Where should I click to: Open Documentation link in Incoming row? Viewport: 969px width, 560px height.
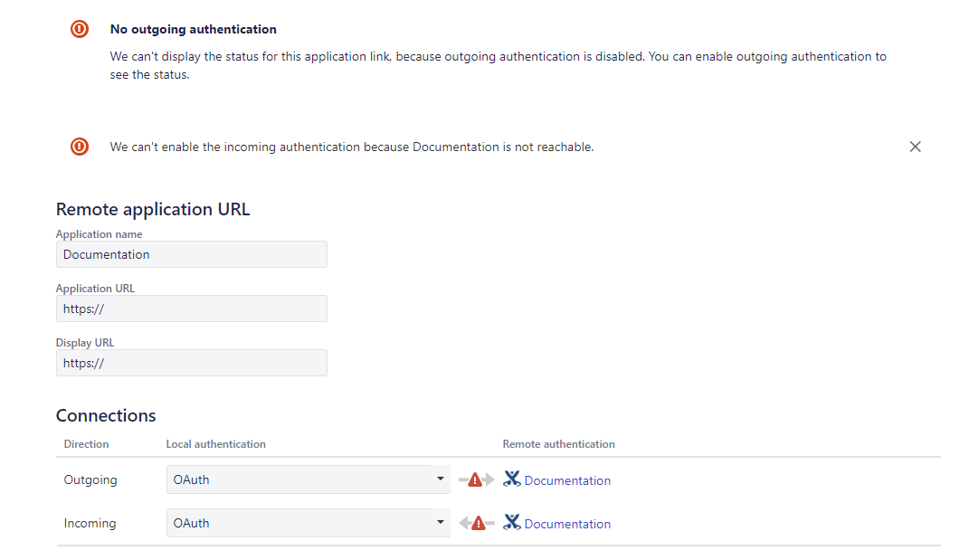pos(567,524)
